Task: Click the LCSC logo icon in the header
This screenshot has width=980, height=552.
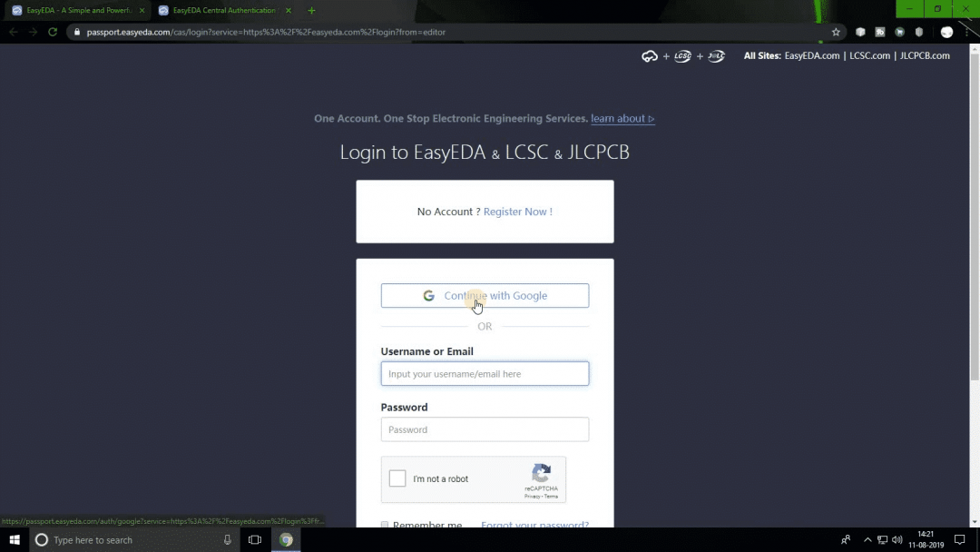Action: 682,56
